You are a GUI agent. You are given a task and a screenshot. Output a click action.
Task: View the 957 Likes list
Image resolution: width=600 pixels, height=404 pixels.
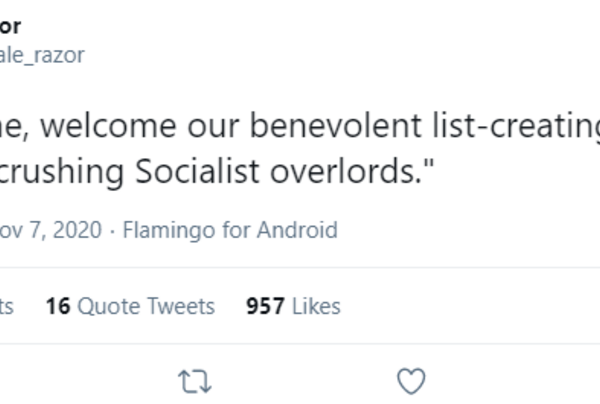point(293,306)
